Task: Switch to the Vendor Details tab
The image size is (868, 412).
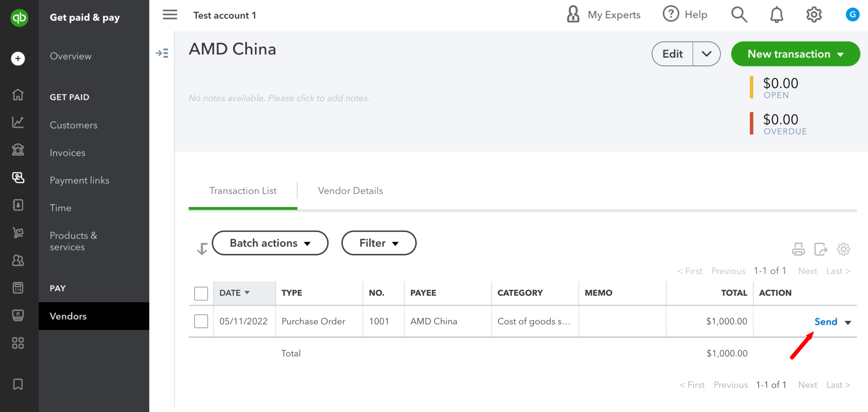Action: (350, 191)
